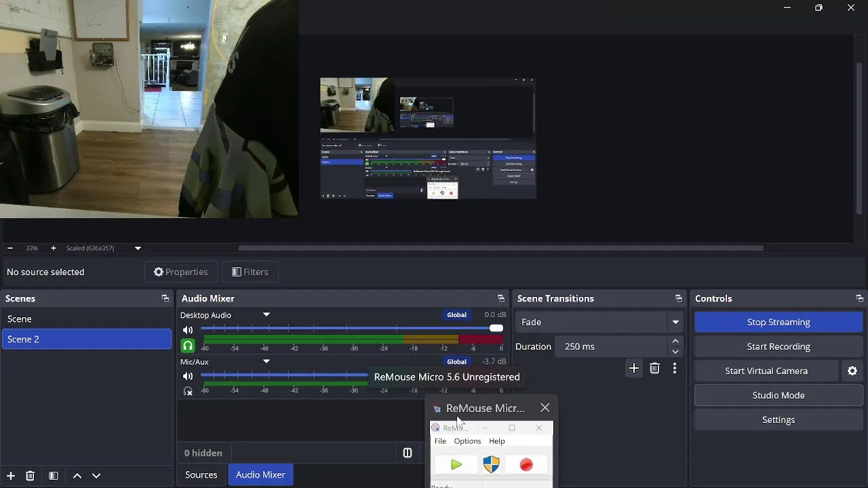The height and width of the screenshot is (488, 868).
Task: Open scene filters icon in Scenes toolbar
Action: coord(54,476)
